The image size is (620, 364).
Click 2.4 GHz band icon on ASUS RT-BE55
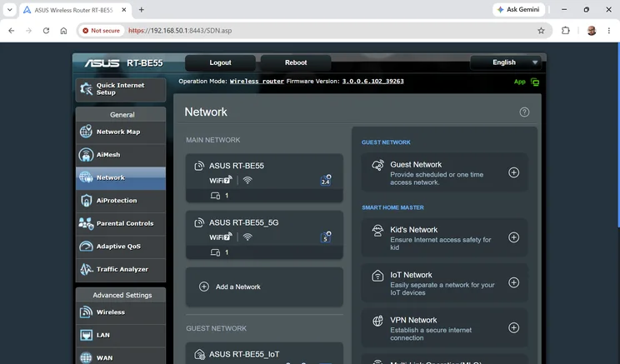pos(326,181)
